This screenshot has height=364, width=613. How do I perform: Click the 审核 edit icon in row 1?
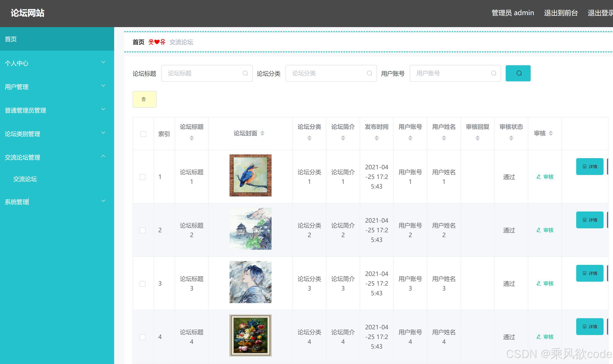coord(539,177)
